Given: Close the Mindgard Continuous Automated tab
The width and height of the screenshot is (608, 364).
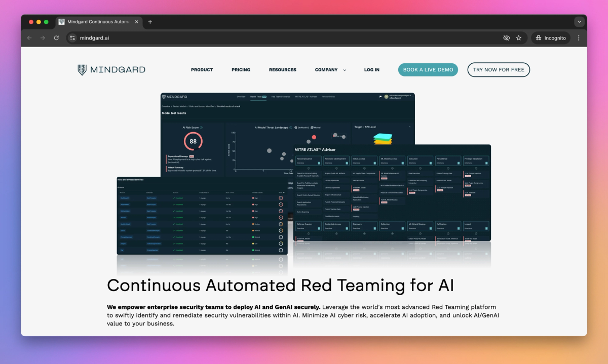Looking at the screenshot, I should (x=136, y=22).
